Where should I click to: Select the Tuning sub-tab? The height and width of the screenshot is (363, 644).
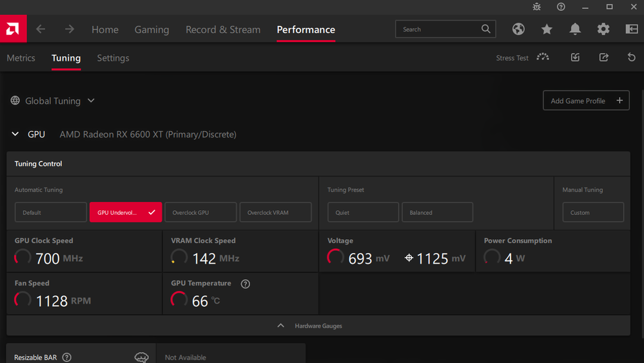pyautogui.click(x=66, y=58)
